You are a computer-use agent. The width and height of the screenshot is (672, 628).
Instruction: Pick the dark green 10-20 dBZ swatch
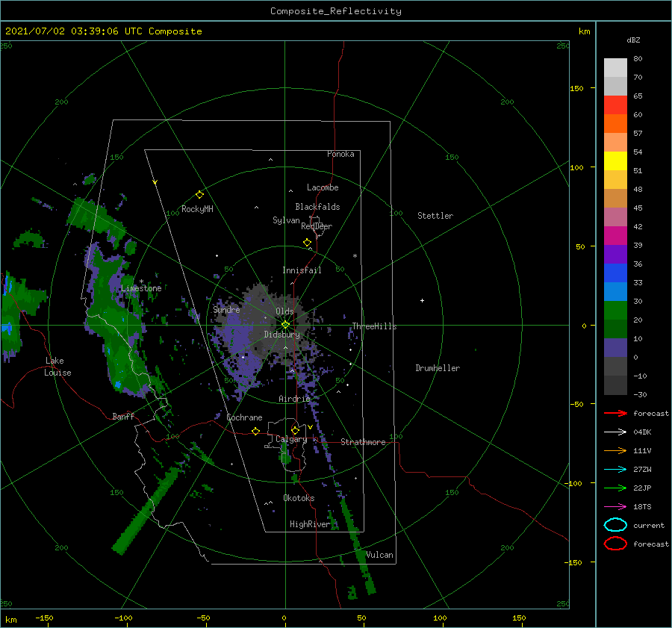615,329
